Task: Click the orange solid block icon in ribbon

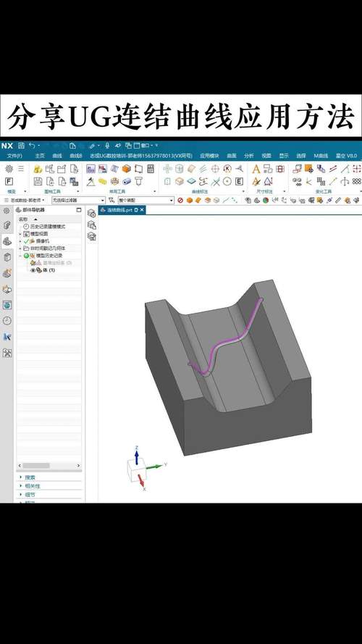Action: [127, 169]
